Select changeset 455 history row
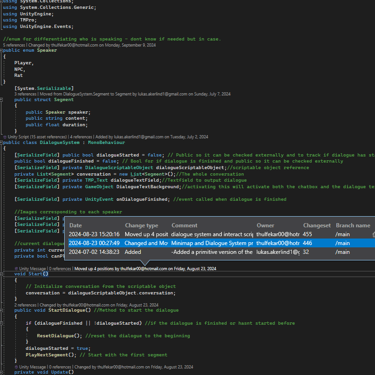This screenshot has width=375, height=375. (221, 234)
